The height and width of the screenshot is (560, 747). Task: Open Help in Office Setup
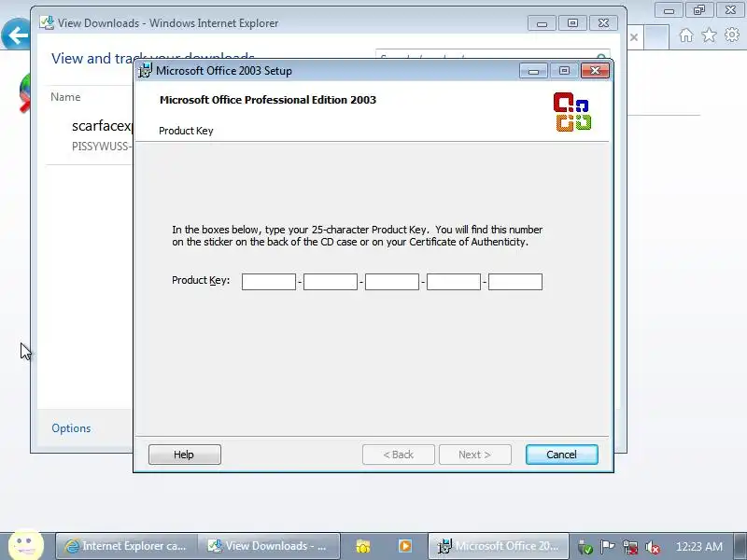184,455
